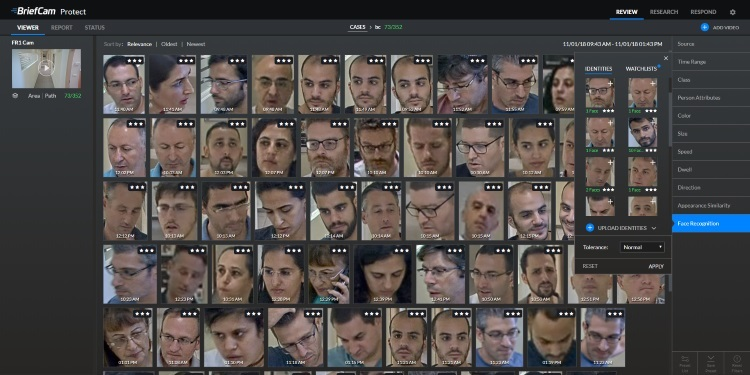Screen dimensions: 750x375
Task: Open the identity thumbnail labeled 2 Faces
Action: tap(600, 172)
